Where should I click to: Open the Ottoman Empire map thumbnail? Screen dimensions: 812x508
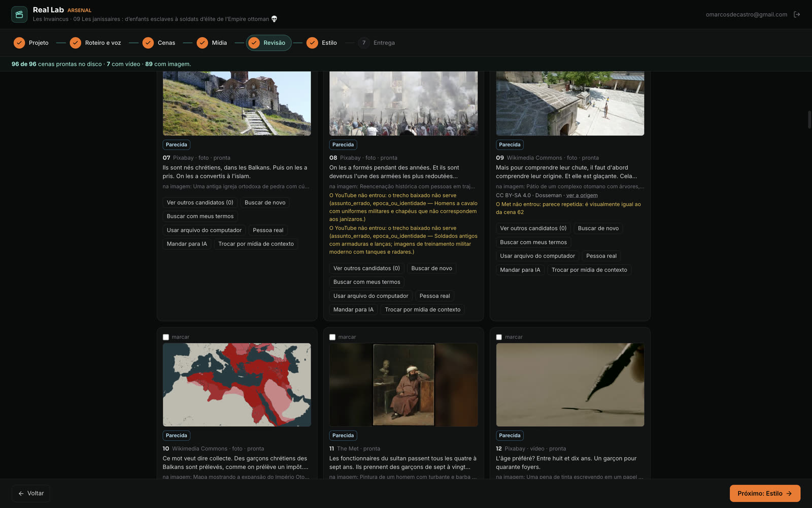point(237,385)
